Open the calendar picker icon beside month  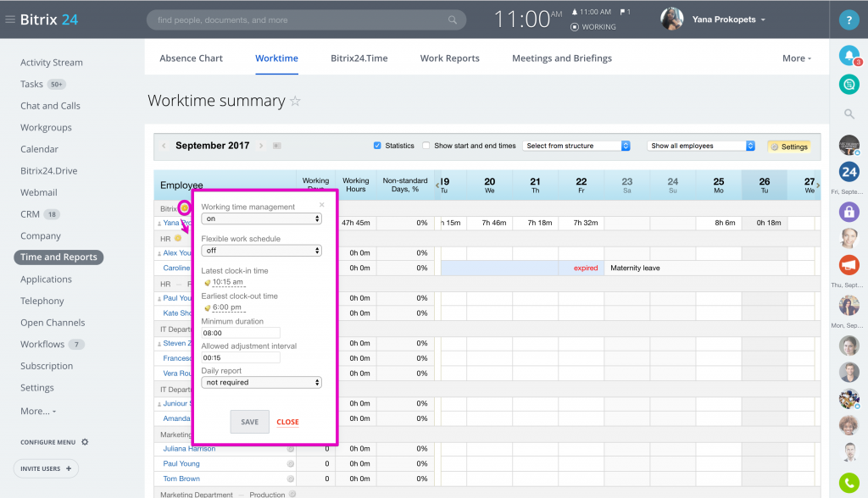coord(277,146)
